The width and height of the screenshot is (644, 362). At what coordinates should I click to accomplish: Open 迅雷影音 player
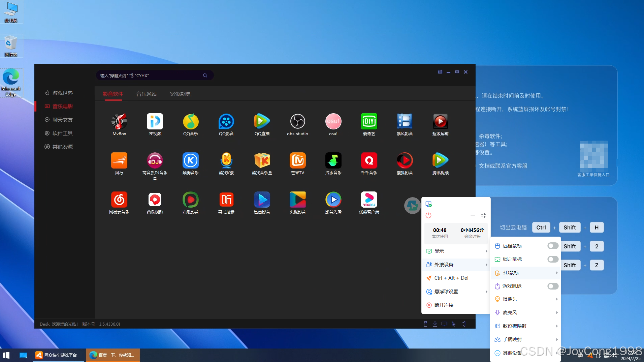262,203
